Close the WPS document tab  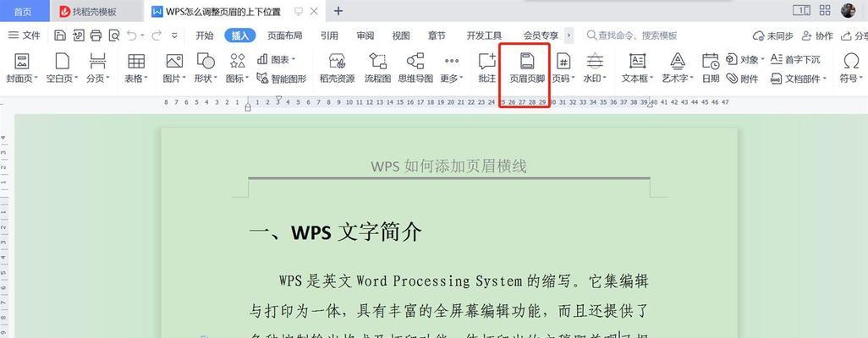[x=315, y=11]
